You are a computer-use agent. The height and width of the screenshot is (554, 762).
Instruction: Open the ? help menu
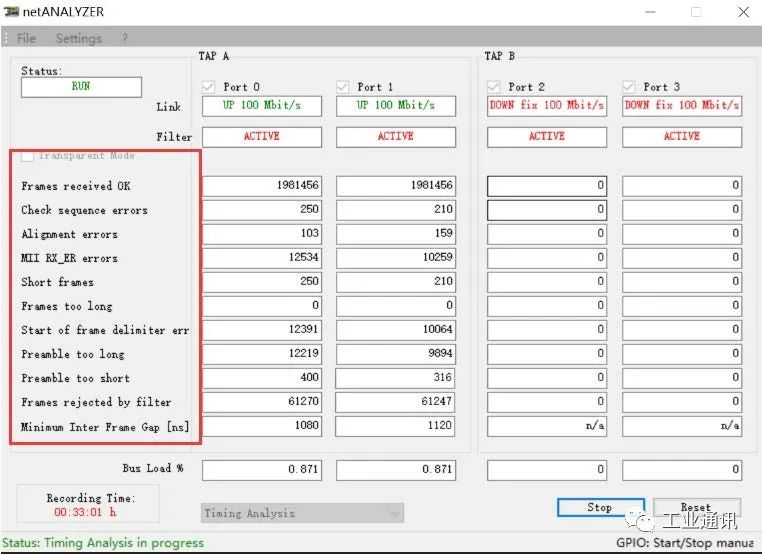[125, 38]
